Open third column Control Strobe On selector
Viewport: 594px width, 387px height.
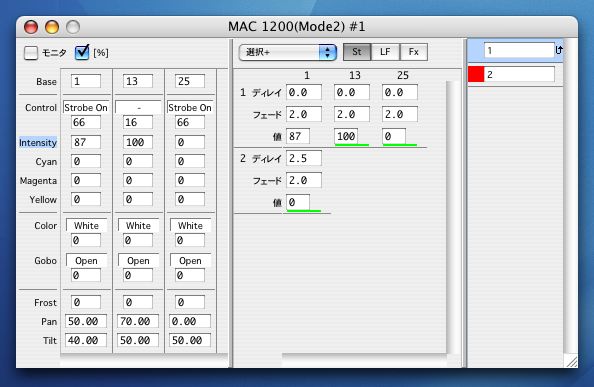click(190, 108)
